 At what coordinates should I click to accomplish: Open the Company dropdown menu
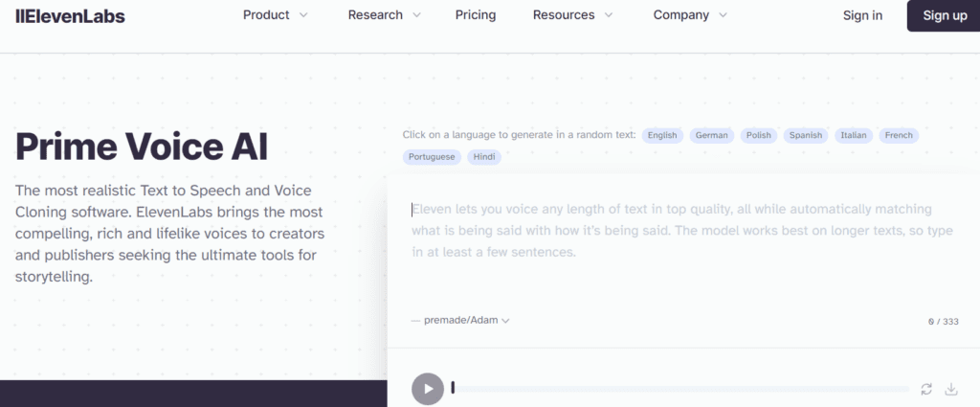[x=690, y=15]
